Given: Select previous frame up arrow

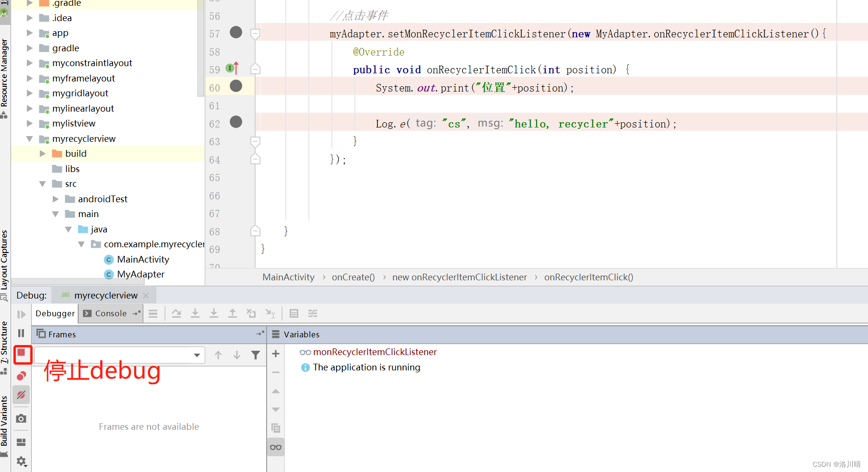Looking at the screenshot, I should pos(218,355).
